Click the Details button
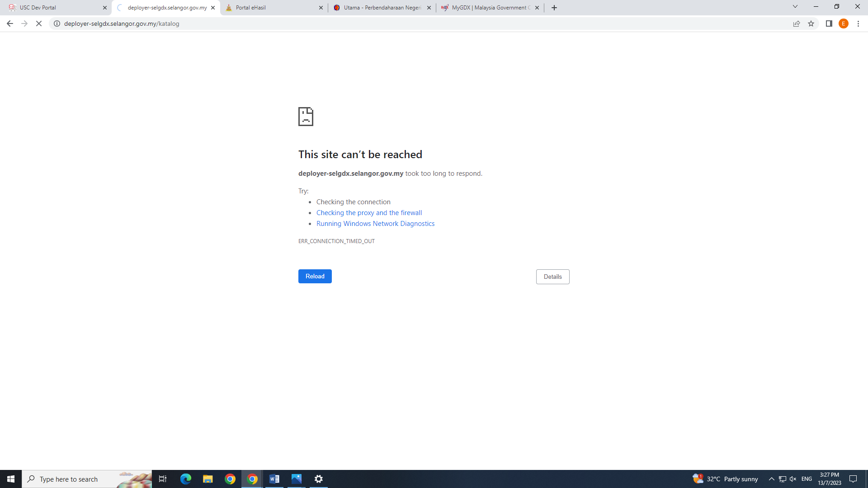Screen dimensions: 868x488 click(x=552, y=277)
